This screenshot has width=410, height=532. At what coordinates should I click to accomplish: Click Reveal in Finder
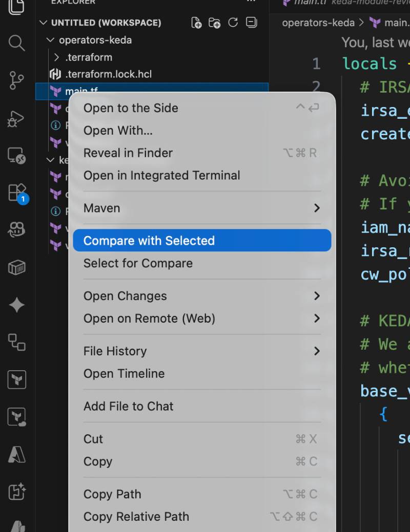(128, 153)
